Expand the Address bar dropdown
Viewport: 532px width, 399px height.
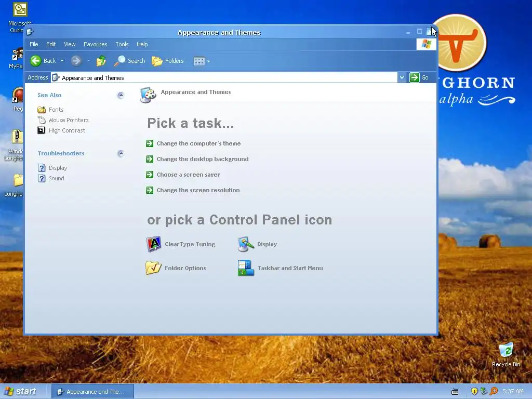tap(402, 77)
